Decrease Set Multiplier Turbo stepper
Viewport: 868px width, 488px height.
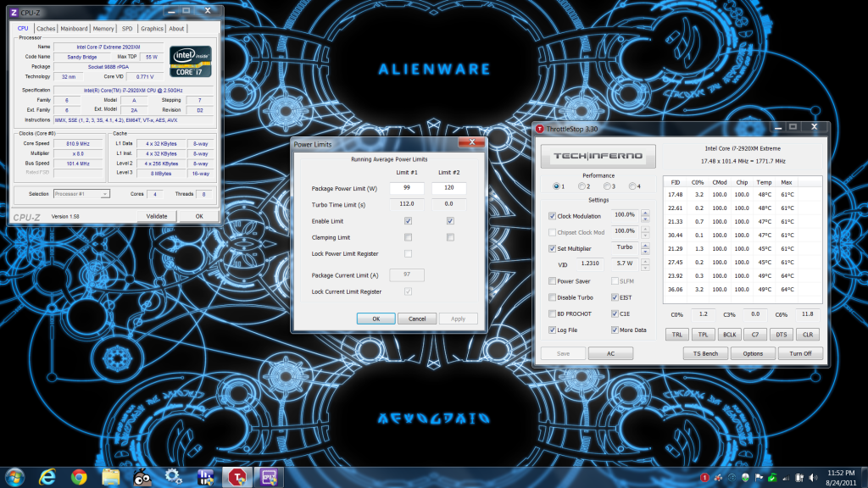tap(645, 252)
